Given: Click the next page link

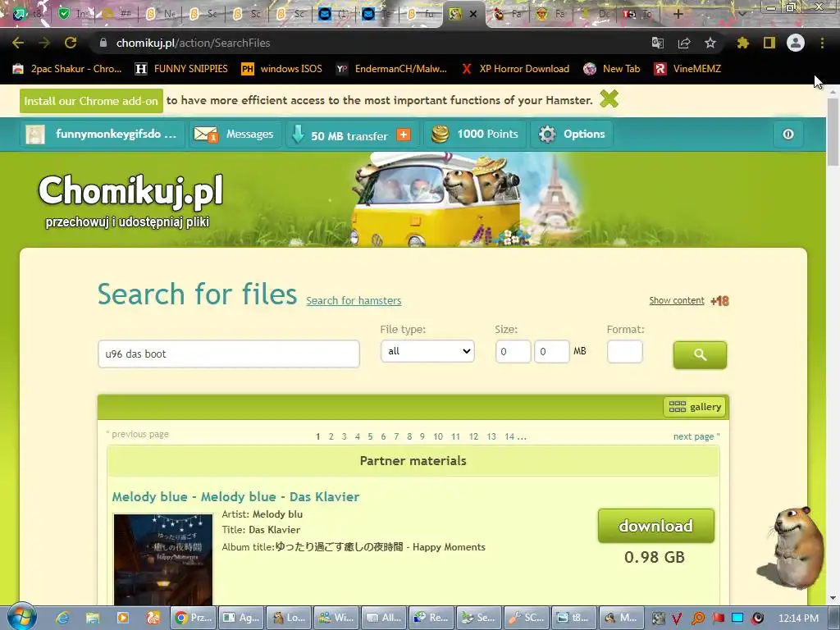Looking at the screenshot, I should coord(696,436).
